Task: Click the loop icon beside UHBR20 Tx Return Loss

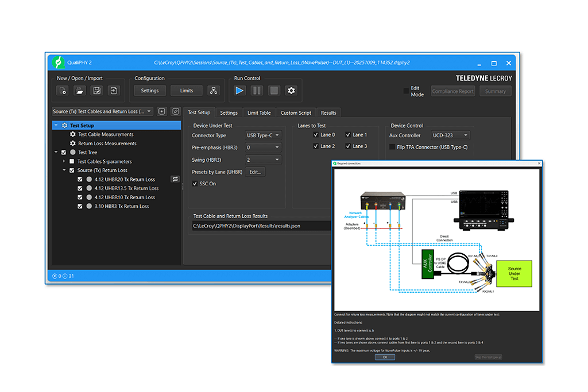Action: [x=175, y=179]
